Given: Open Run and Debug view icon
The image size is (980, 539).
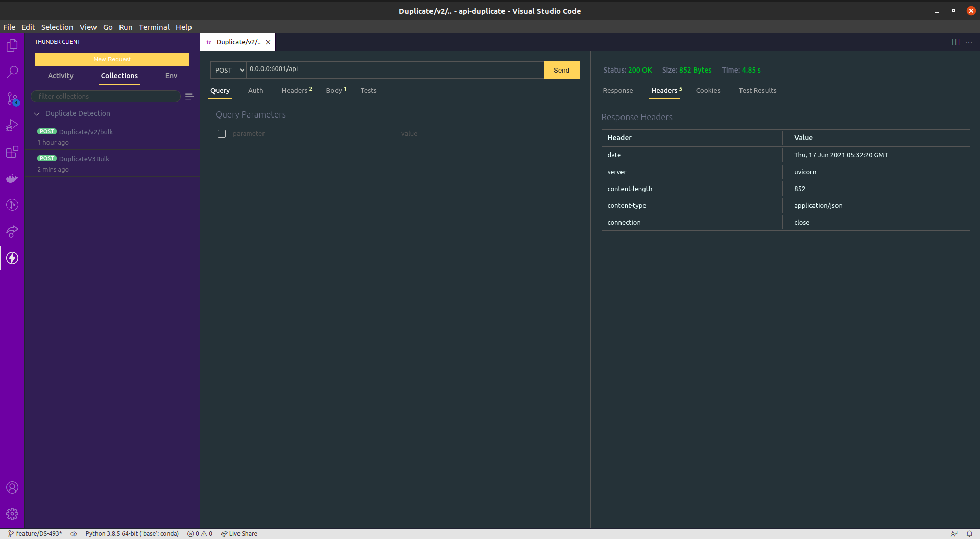Looking at the screenshot, I should click(x=12, y=125).
